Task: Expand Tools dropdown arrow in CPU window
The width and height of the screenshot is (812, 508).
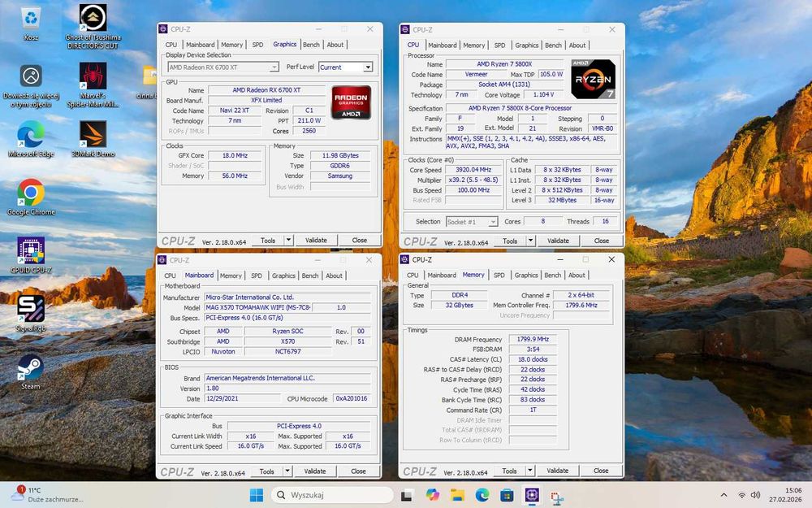Action: click(530, 241)
